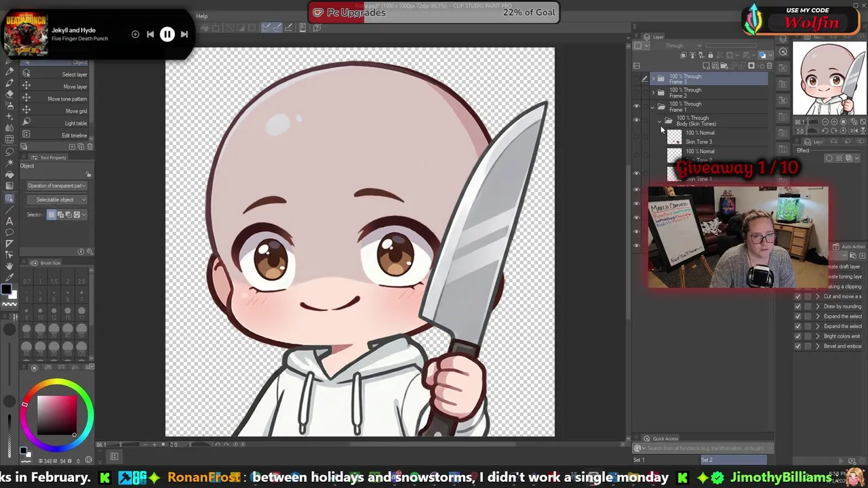Open Operation of transparent part dropdown
The height and width of the screenshot is (488, 868).
pyautogui.click(x=57, y=185)
